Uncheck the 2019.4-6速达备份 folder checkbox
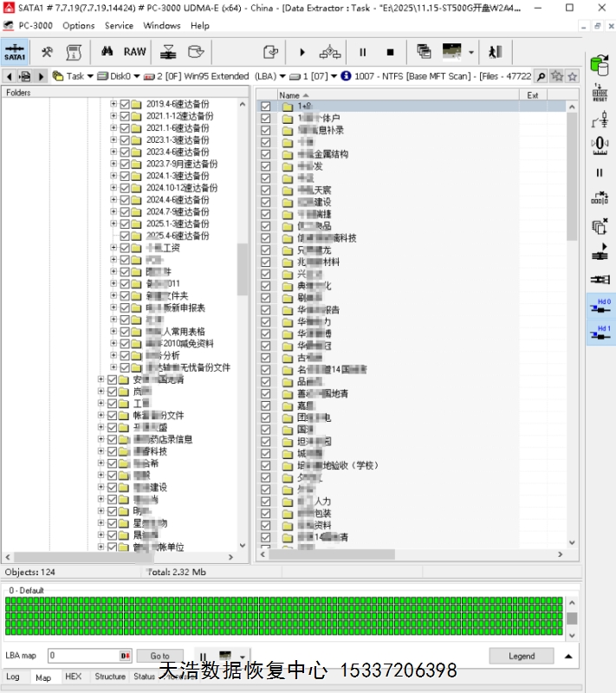616x693 pixels. (125, 104)
